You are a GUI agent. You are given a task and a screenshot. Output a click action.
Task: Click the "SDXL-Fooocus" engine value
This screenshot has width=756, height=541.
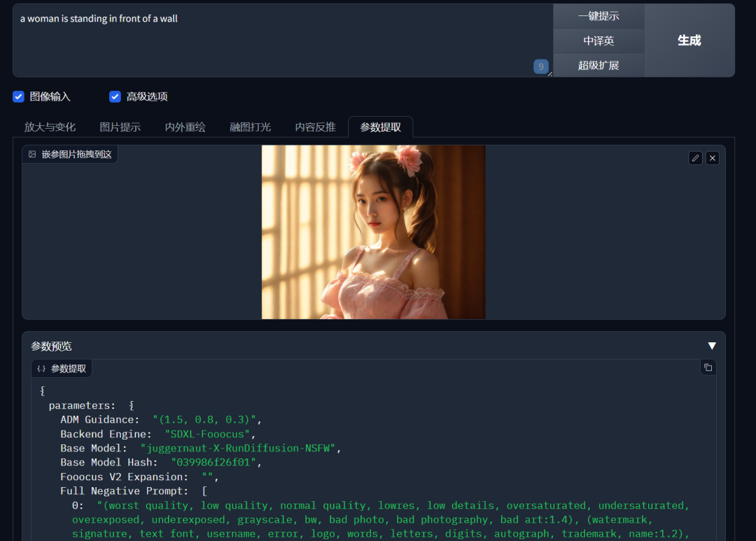click(207, 434)
